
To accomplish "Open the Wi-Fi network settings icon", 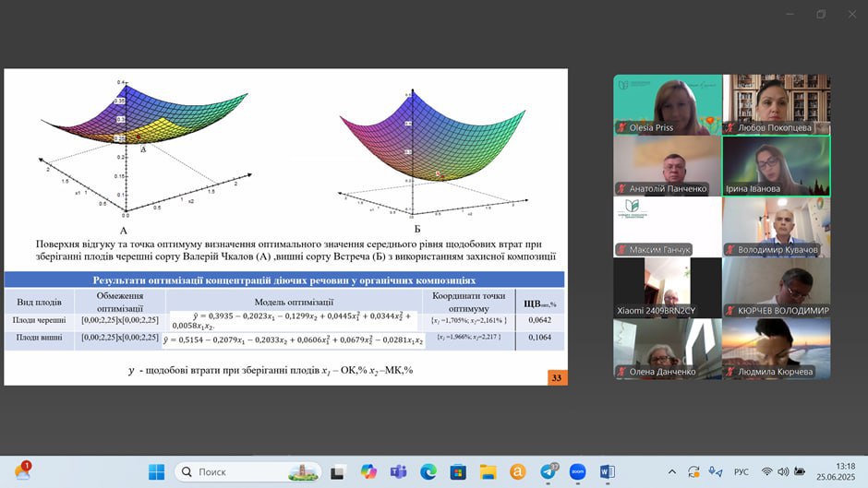I will pyautogui.click(x=766, y=472).
